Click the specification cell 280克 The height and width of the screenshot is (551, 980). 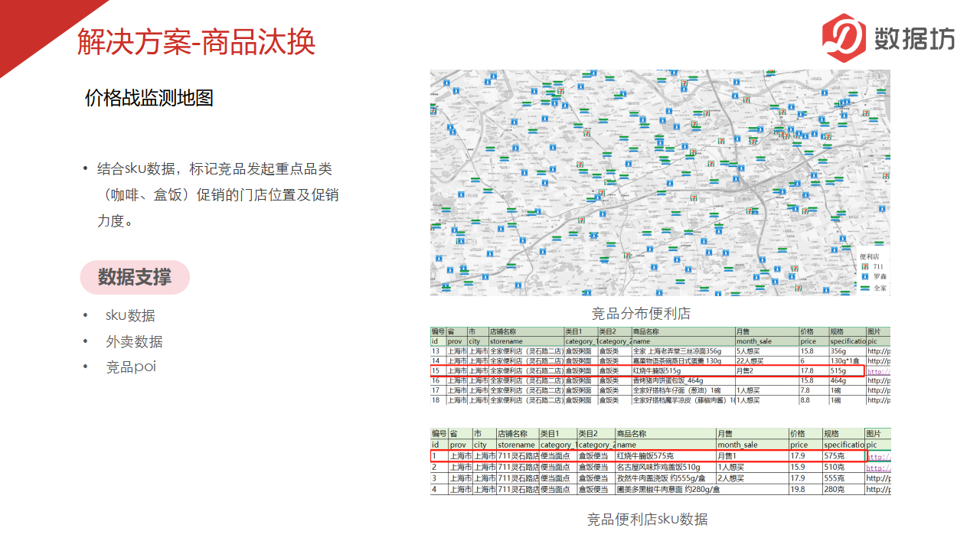tap(844, 489)
